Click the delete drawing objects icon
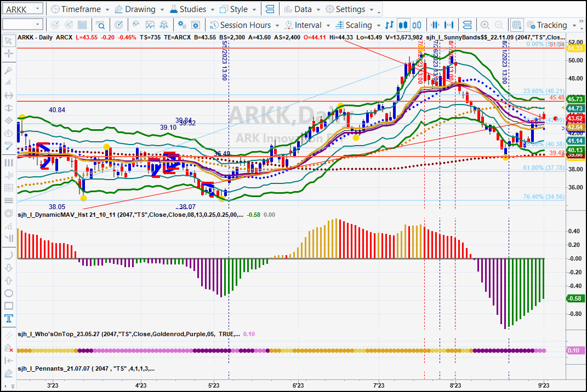 pyautogui.click(x=8, y=348)
